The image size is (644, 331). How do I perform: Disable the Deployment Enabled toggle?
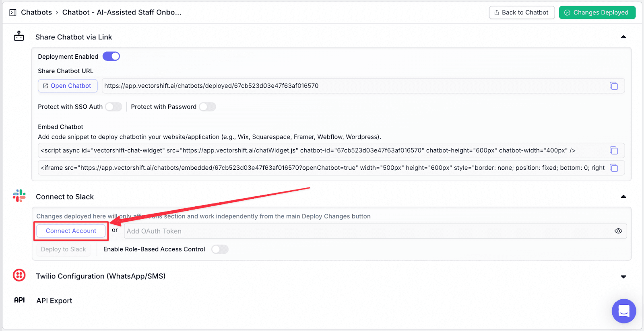[x=111, y=56]
